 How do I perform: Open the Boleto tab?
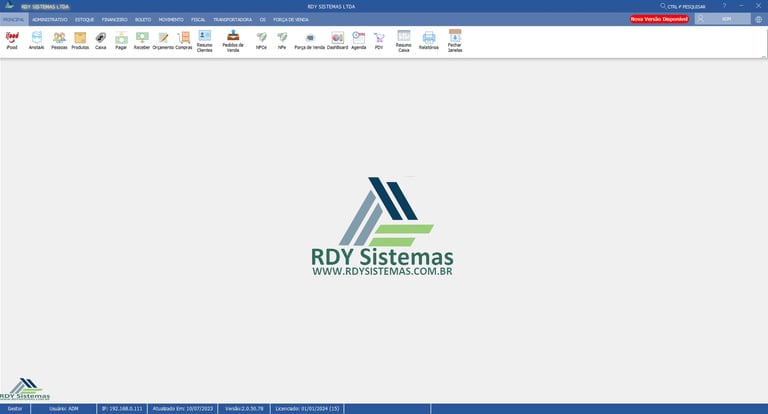coord(143,20)
